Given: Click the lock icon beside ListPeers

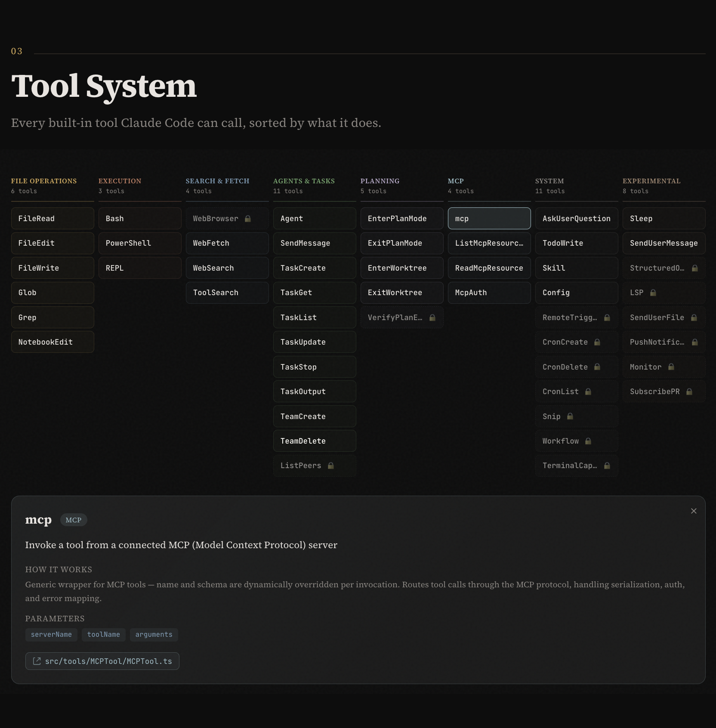Looking at the screenshot, I should [x=331, y=466].
